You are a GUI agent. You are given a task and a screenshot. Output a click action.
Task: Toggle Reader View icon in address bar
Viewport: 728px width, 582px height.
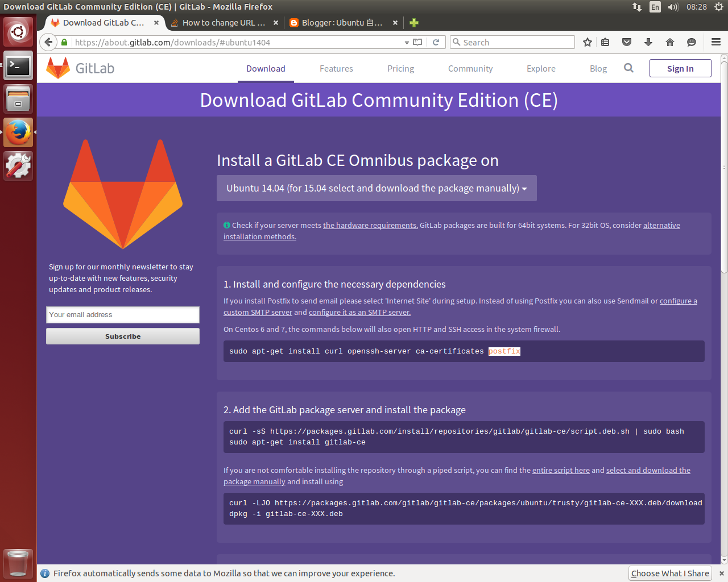[417, 42]
